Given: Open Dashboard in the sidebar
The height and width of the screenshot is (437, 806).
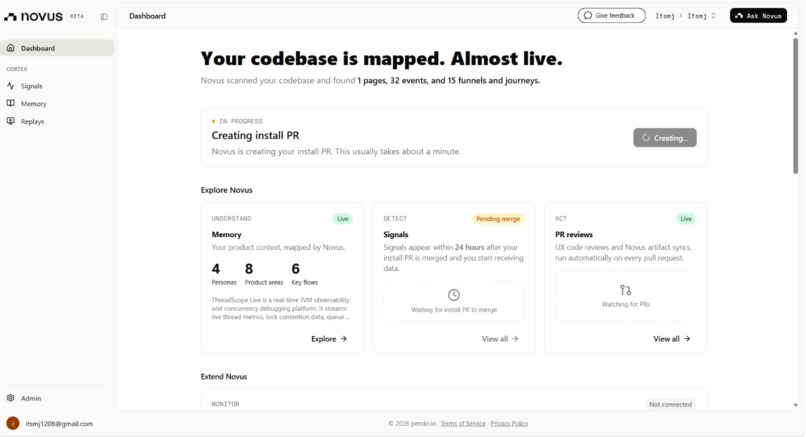Looking at the screenshot, I should 57,48.
